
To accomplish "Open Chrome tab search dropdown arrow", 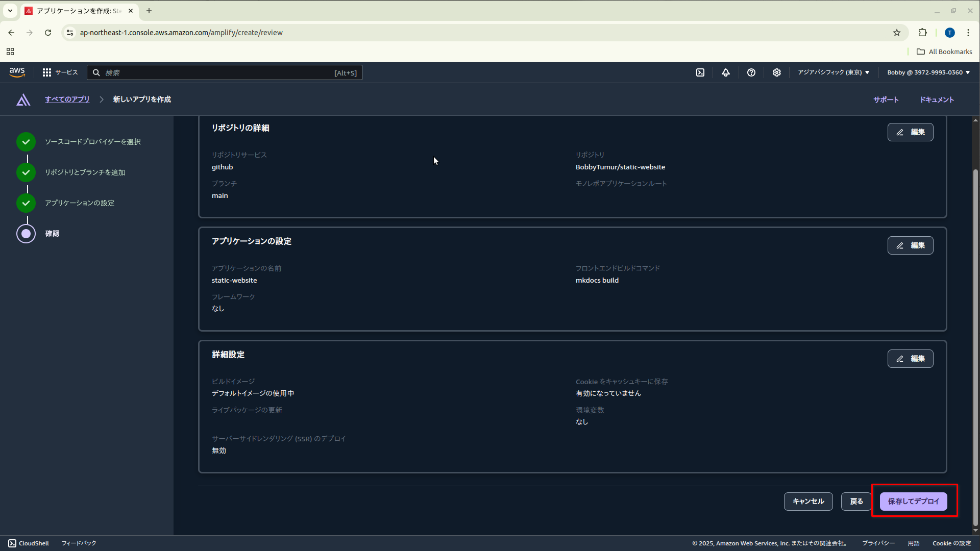I will pyautogui.click(x=10, y=11).
